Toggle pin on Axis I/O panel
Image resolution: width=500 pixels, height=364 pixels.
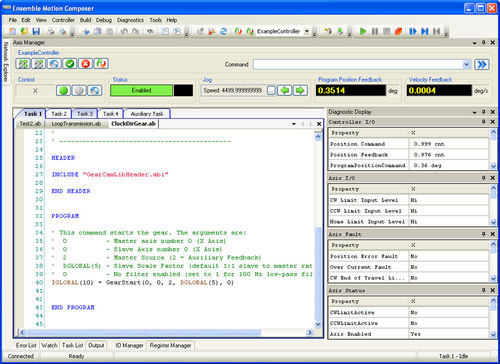click(x=484, y=178)
